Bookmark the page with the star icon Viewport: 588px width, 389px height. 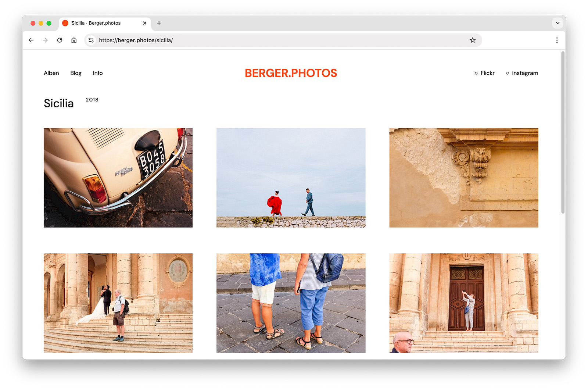[x=473, y=40]
